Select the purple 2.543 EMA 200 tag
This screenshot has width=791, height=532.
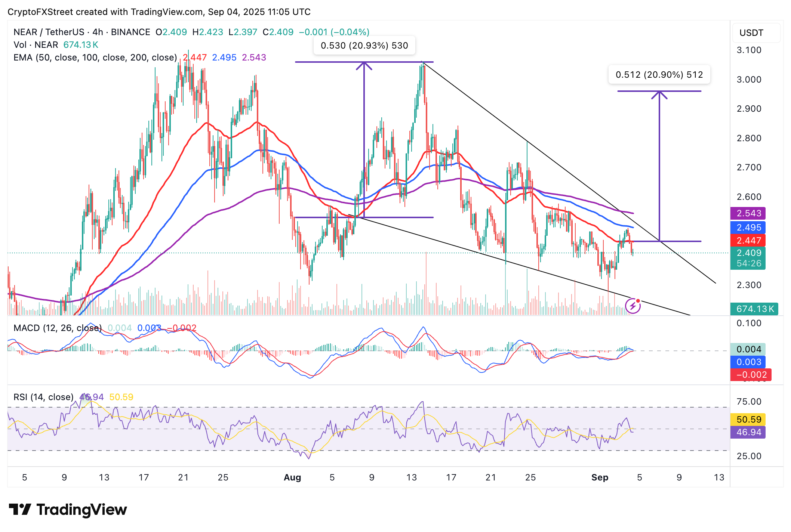pos(748,213)
